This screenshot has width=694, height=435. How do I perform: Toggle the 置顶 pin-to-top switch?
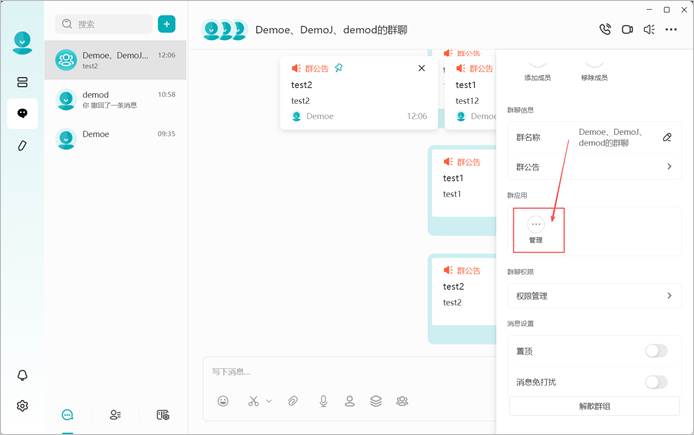pyautogui.click(x=656, y=351)
